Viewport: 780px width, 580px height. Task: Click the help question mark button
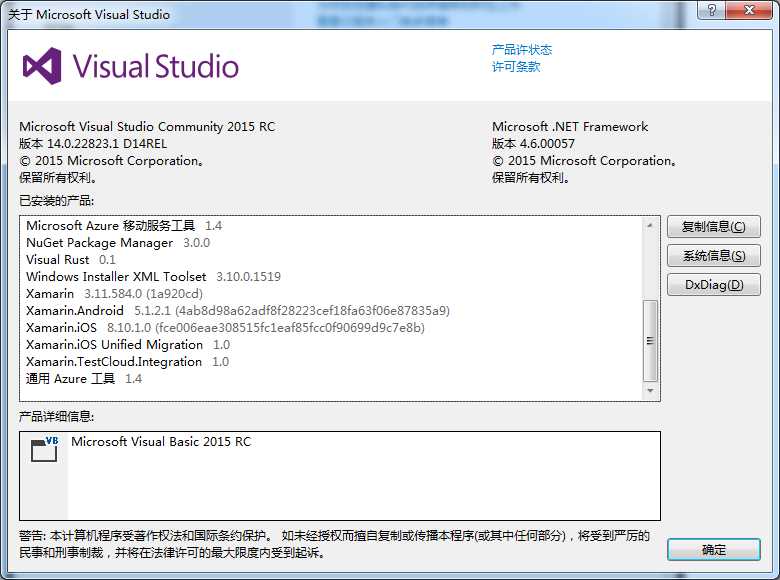[x=712, y=10]
